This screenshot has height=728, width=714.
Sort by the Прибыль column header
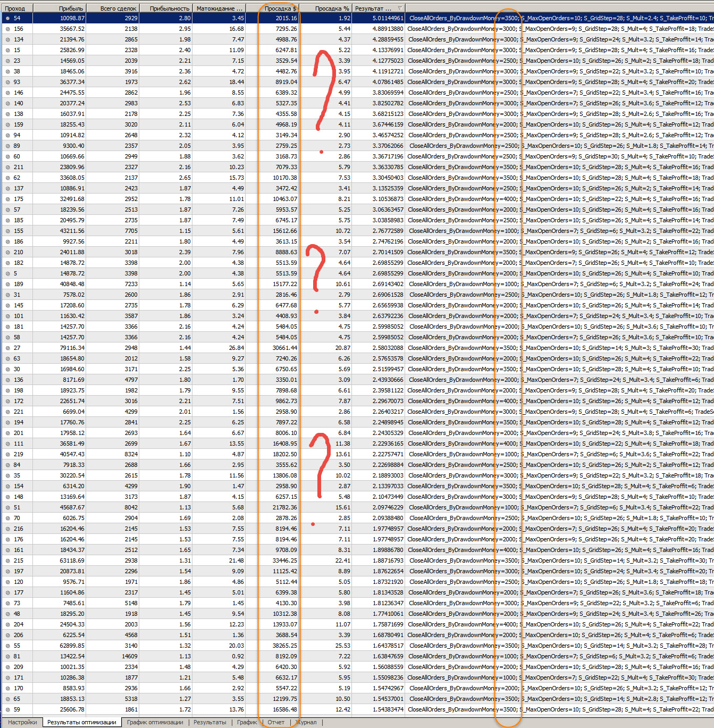[x=60, y=9]
